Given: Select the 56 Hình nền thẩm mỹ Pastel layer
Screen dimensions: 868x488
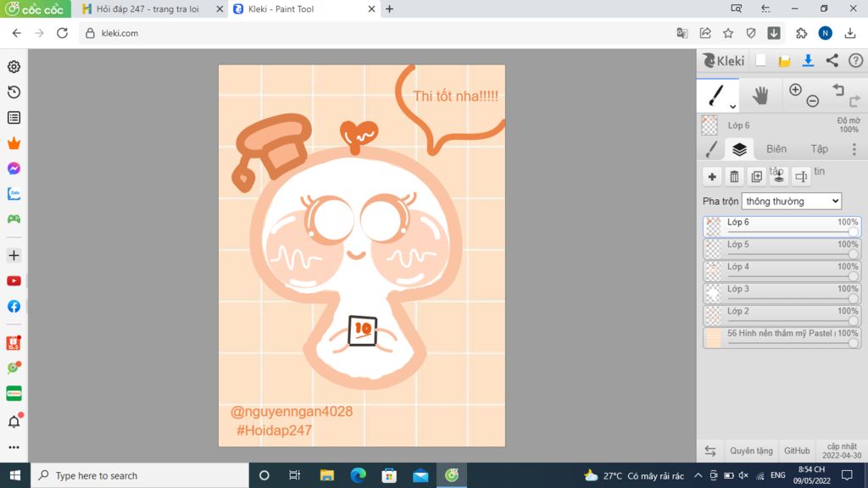Looking at the screenshot, I should [x=782, y=337].
